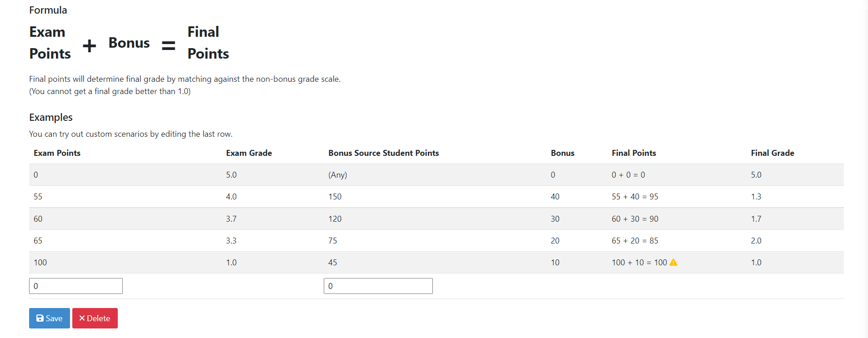Click the X icon on Delete button

pyautogui.click(x=82, y=318)
